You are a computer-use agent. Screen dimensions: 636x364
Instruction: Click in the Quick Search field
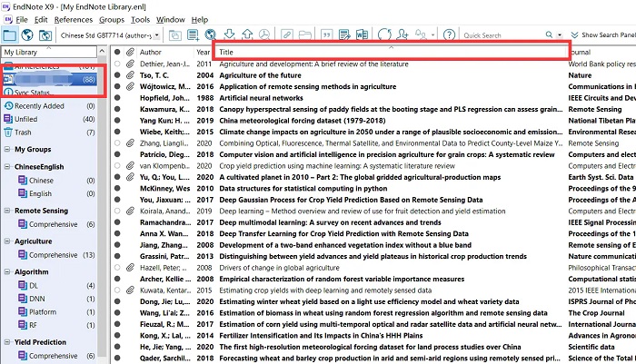pos(503,35)
